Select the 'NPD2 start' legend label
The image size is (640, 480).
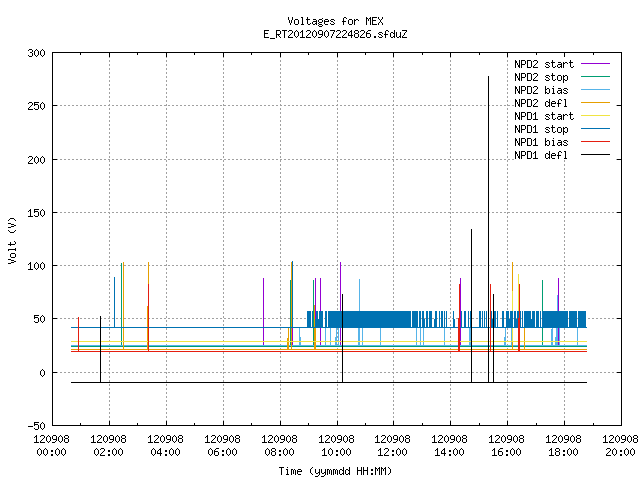544,64
